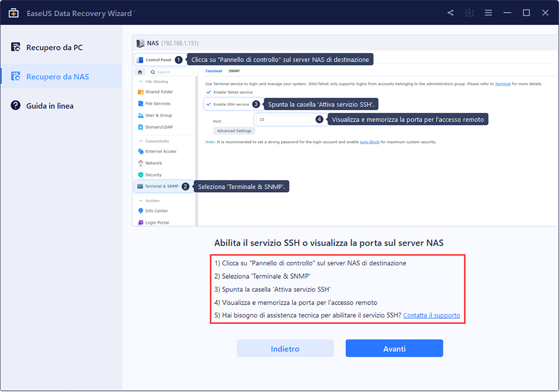This screenshot has height=392, width=560.
Task: Click the NAS panel sidebar scrollbar
Action: tap(196, 150)
